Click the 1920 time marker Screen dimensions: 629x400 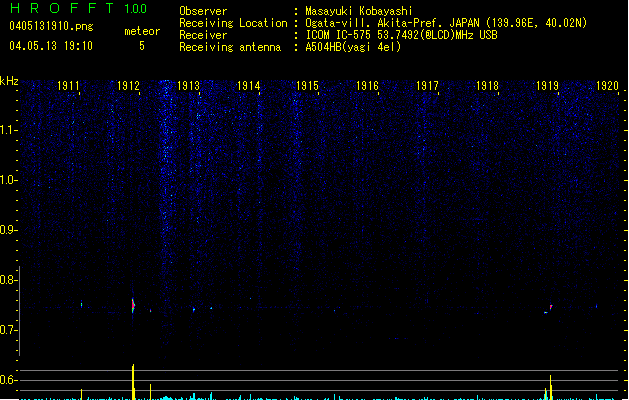point(607,86)
